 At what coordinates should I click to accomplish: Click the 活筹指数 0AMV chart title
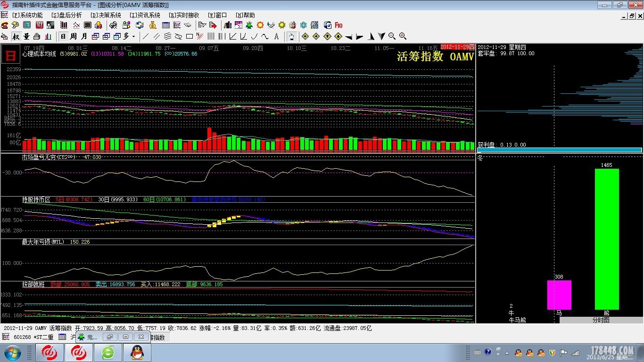coord(435,57)
